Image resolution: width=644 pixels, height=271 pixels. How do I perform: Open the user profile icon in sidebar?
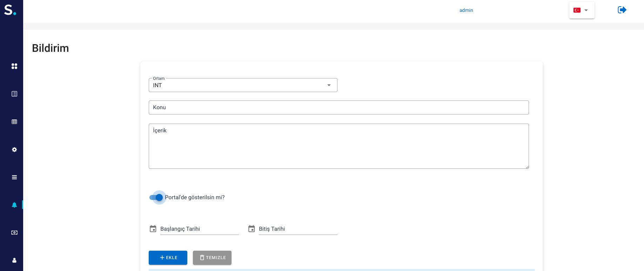[x=14, y=260]
